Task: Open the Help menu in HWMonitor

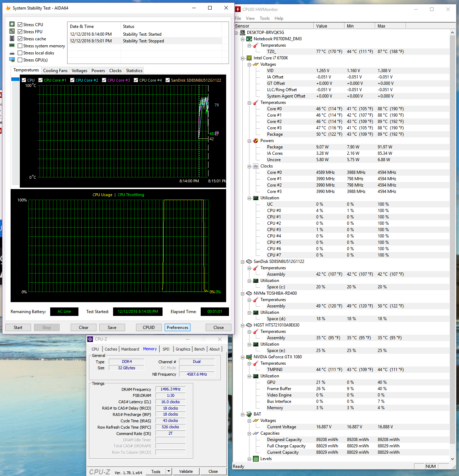Action: [x=279, y=18]
